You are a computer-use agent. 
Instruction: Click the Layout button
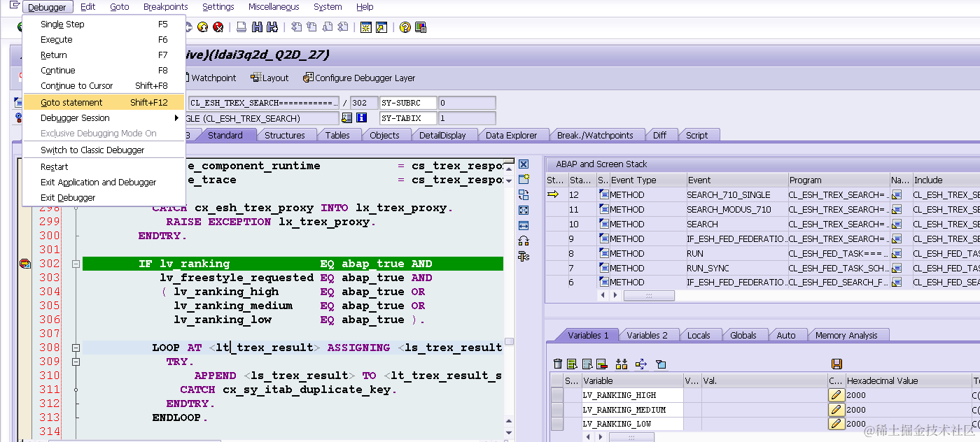pos(270,78)
